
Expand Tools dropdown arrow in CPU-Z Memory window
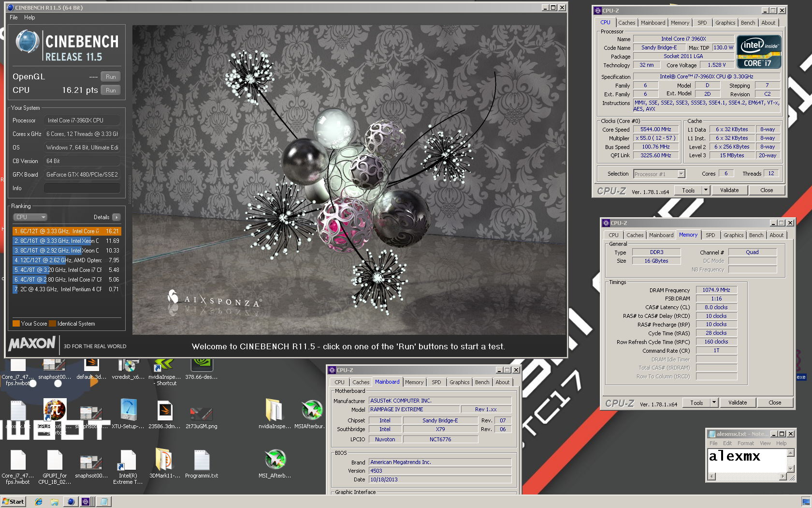click(x=714, y=403)
